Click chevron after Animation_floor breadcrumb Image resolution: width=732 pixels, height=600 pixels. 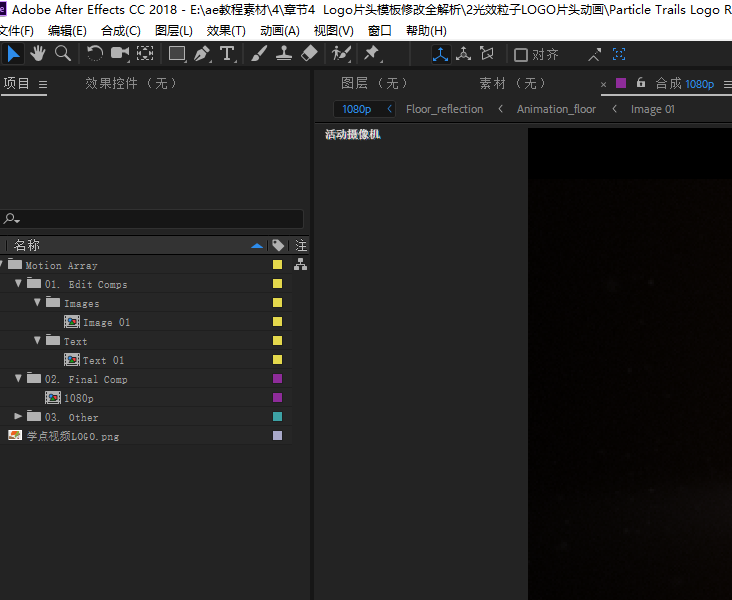pyautogui.click(x=614, y=109)
